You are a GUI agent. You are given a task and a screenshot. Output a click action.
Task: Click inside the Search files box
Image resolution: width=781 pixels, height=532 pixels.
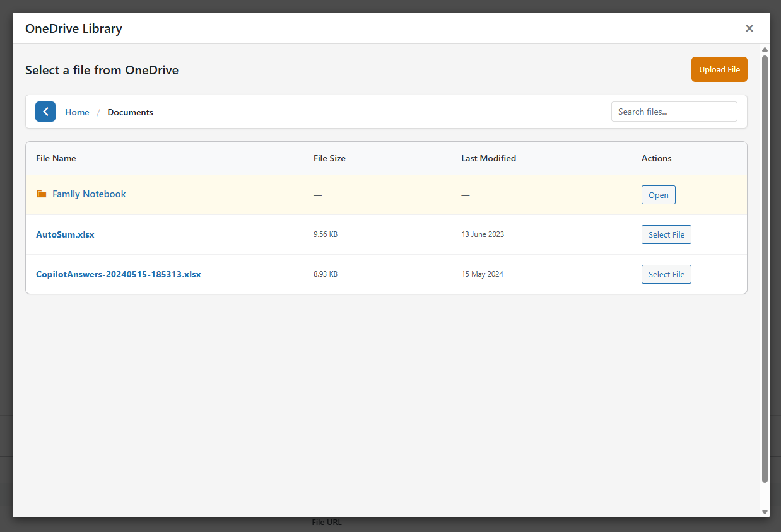click(674, 112)
